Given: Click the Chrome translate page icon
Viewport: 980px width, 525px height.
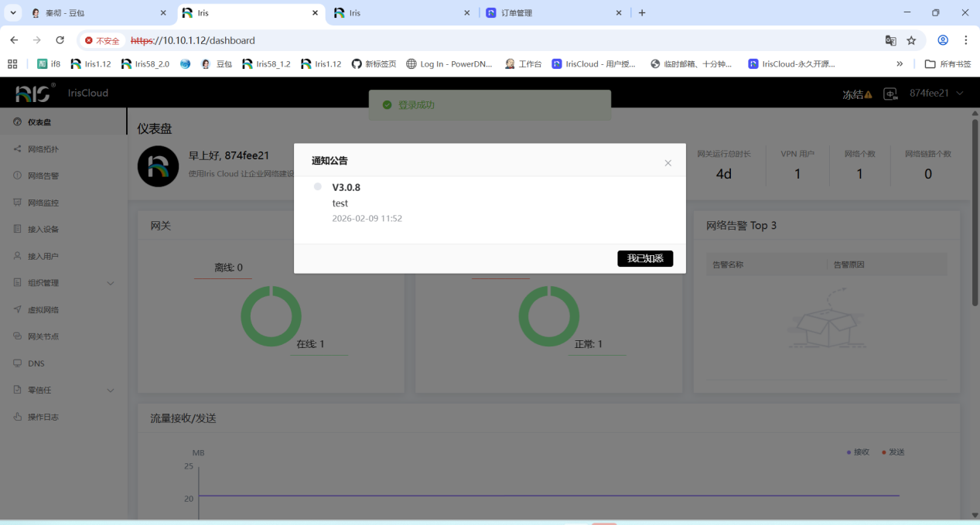Looking at the screenshot, I should click(x=890, y=40).
